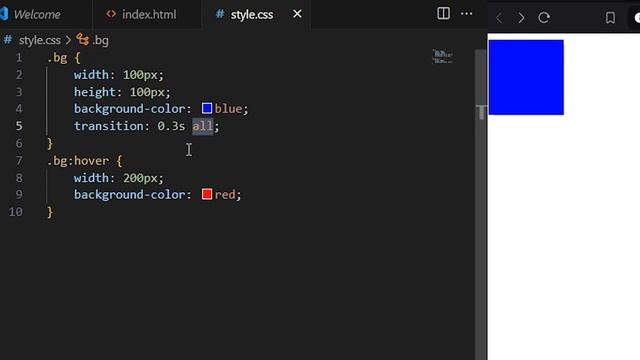
Task: Click the ".bg:hover" selector text
Action: click(x=78, y=160)
